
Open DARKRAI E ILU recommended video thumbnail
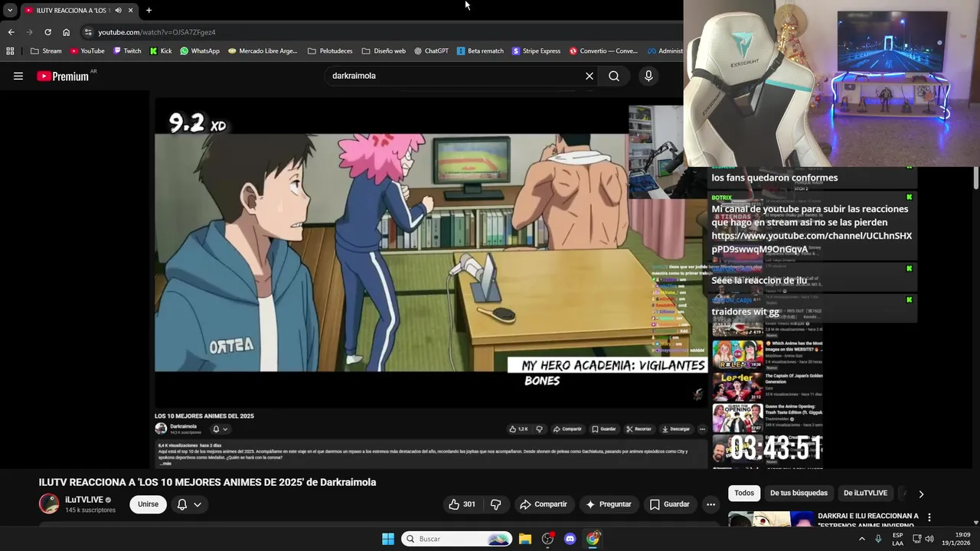coord(770,519)
